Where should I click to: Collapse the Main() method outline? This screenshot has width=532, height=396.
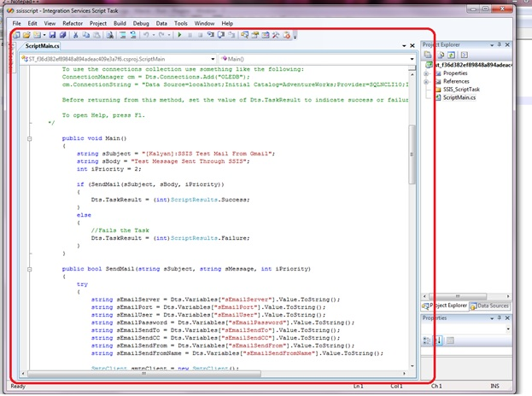click(x=30, y=138)
